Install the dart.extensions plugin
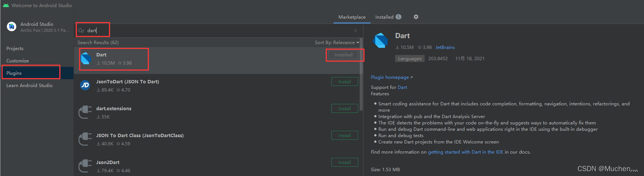Image resolution: width=644 pixels, height=176 pixels. [x=345, y=109]
